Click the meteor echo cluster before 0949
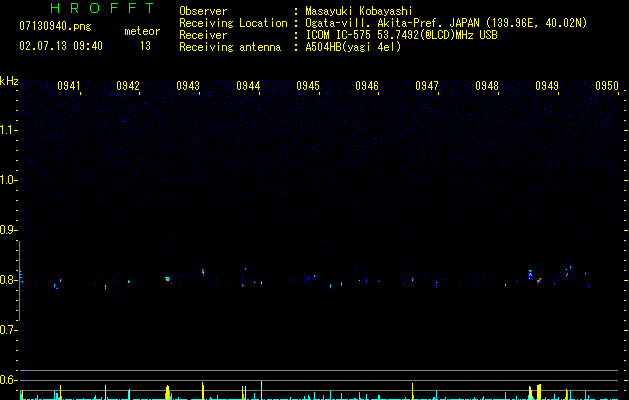Viewport: 629px width, 400px height. (x=534, y=278)
